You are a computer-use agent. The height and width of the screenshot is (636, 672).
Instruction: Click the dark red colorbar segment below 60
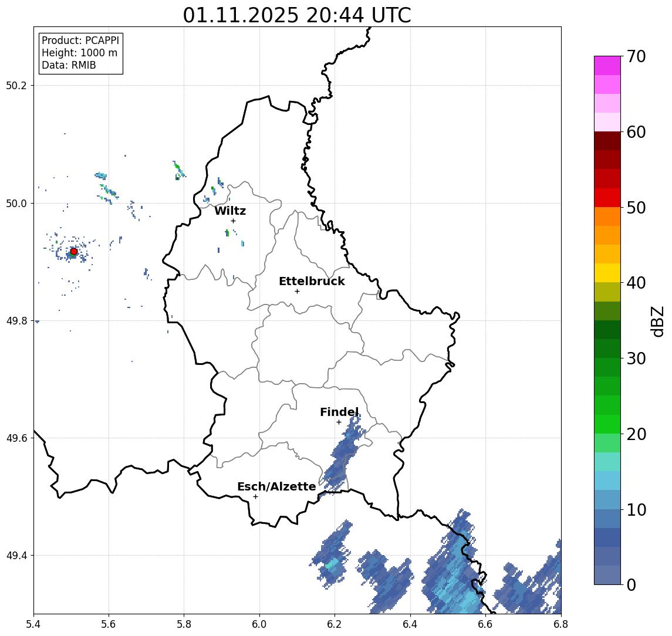[607, 141]
